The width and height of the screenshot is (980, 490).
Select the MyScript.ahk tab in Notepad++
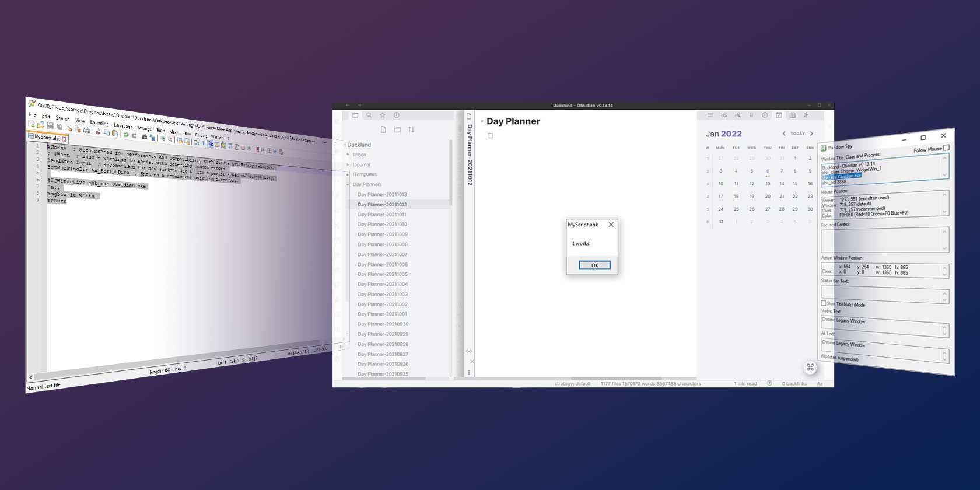47,138
